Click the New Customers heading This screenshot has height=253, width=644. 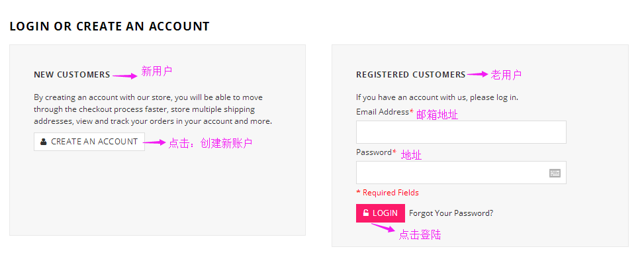72,75
